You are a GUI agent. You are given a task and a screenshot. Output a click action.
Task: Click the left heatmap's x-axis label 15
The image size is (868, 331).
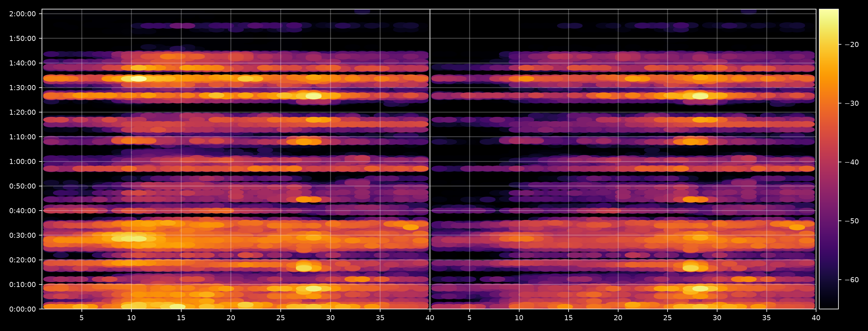(x=181, y=318)
